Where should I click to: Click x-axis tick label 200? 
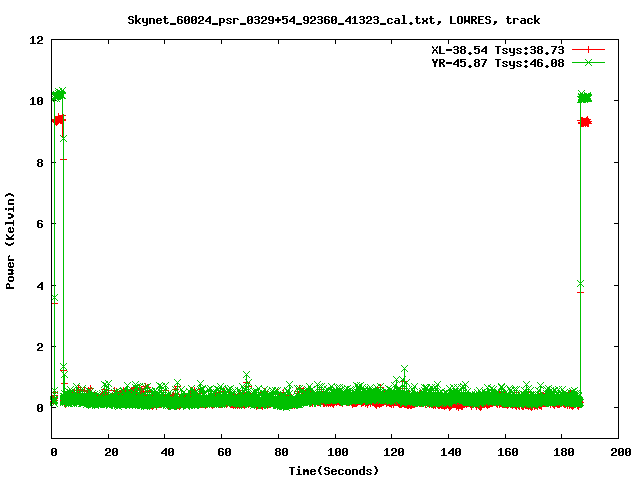coord(620,452)
